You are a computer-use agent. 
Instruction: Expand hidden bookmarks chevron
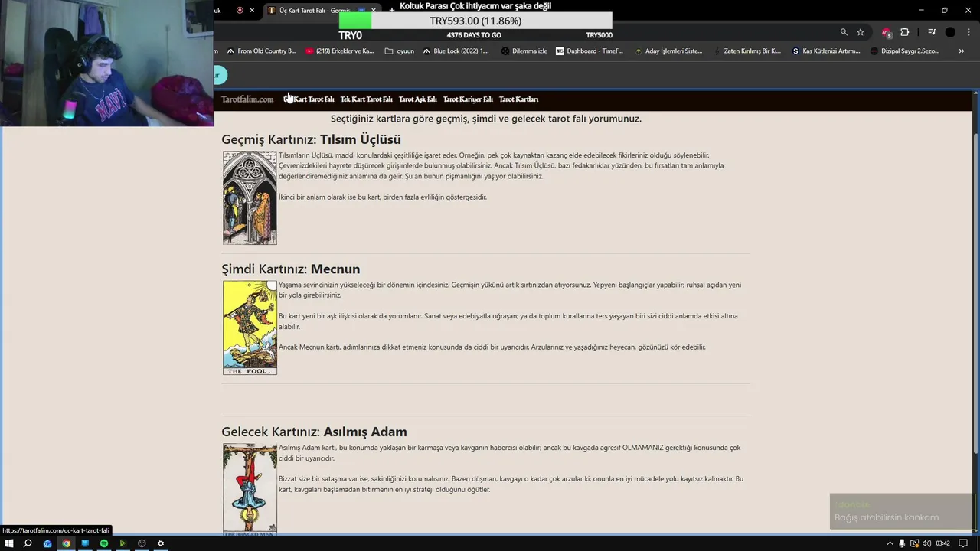pyautogui.click(x=961, y=51)
